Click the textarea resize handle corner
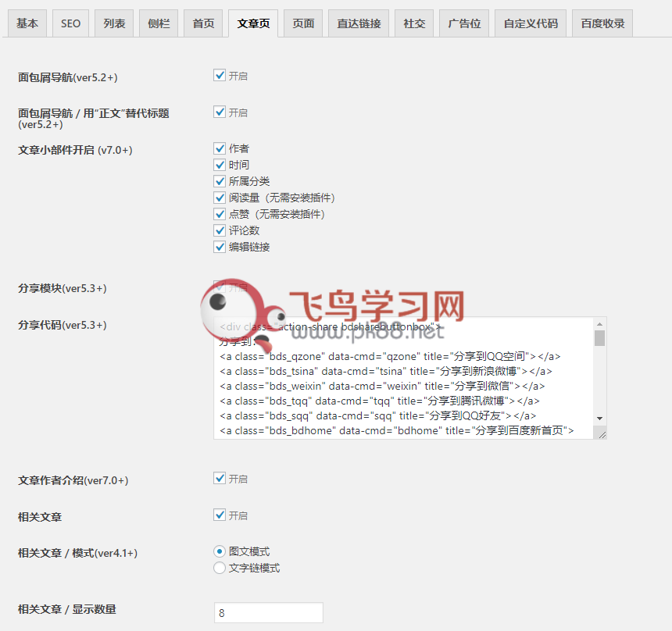672x631 pixels. tap(601, 433)
